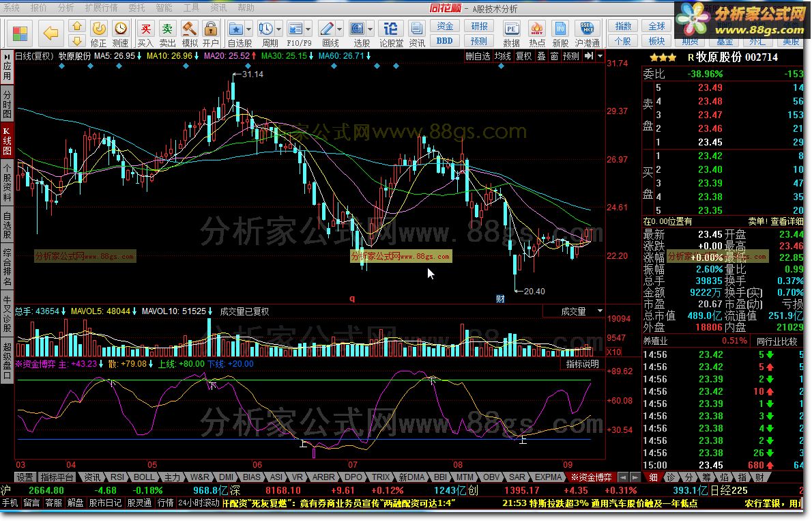Toggle 窗 window layout
The image size is (812, 521).
554,56
